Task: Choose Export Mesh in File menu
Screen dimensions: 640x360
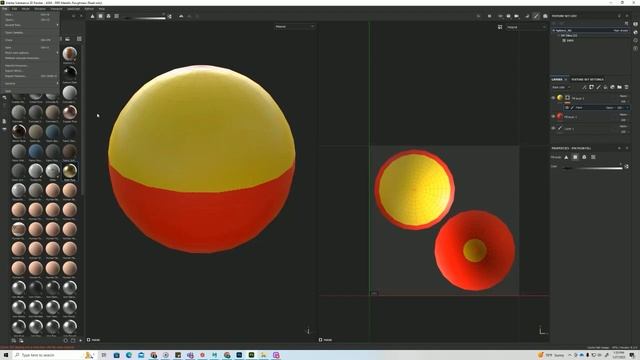Action: [31, 71]
